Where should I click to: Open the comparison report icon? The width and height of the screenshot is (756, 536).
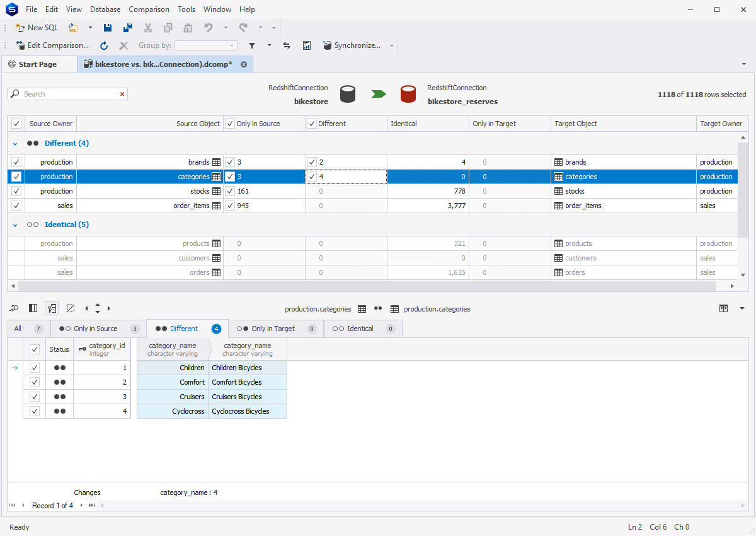tap(307, 45)
